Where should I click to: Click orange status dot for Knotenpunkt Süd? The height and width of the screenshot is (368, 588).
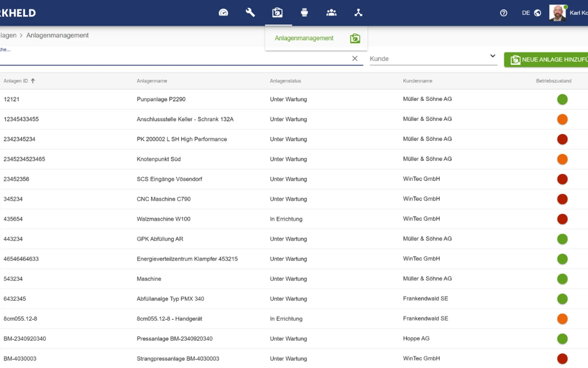click(x=562, y=159)
